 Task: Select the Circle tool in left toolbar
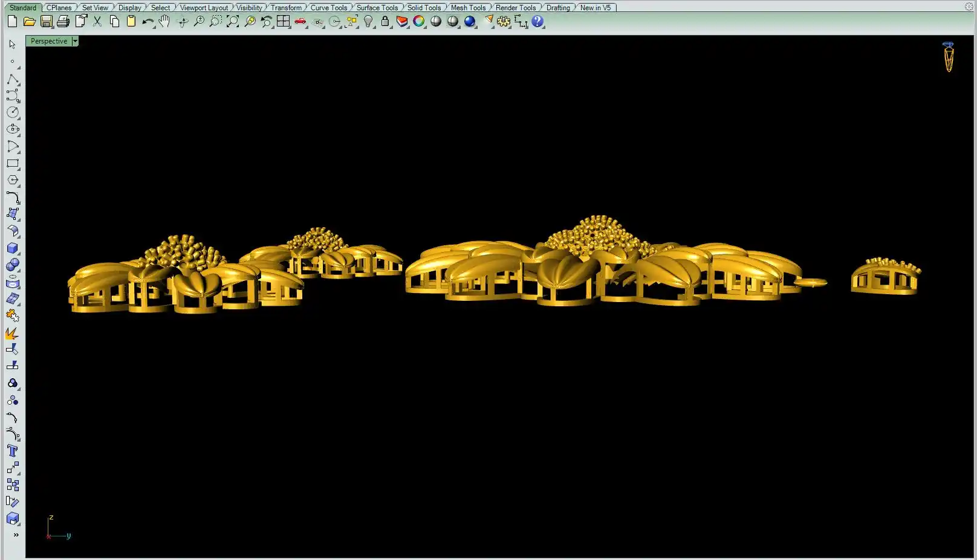tap(13, 112)
